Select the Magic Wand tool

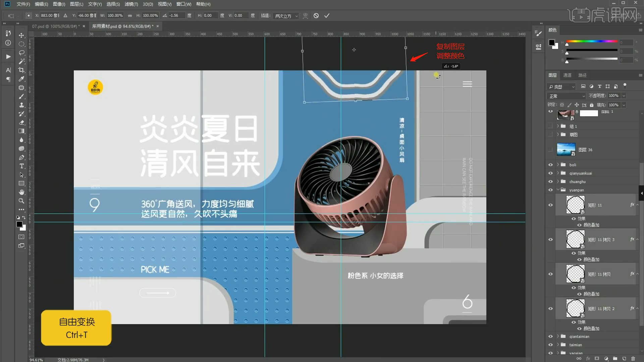coord(21,61)
